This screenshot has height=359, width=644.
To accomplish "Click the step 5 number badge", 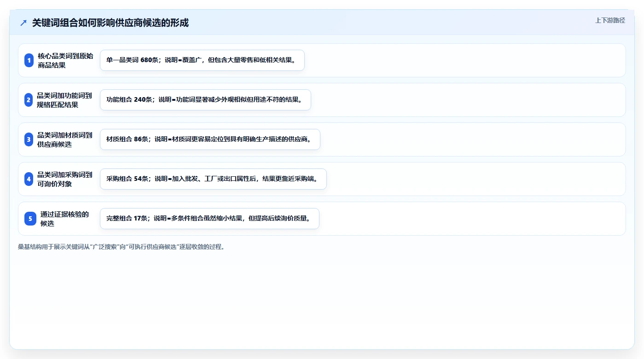I will (30, 219).
